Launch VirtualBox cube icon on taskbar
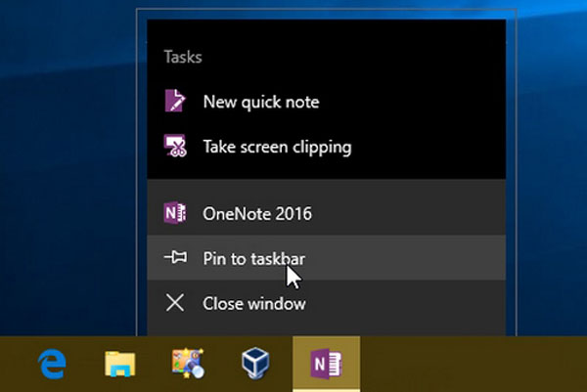 point(255,364)
